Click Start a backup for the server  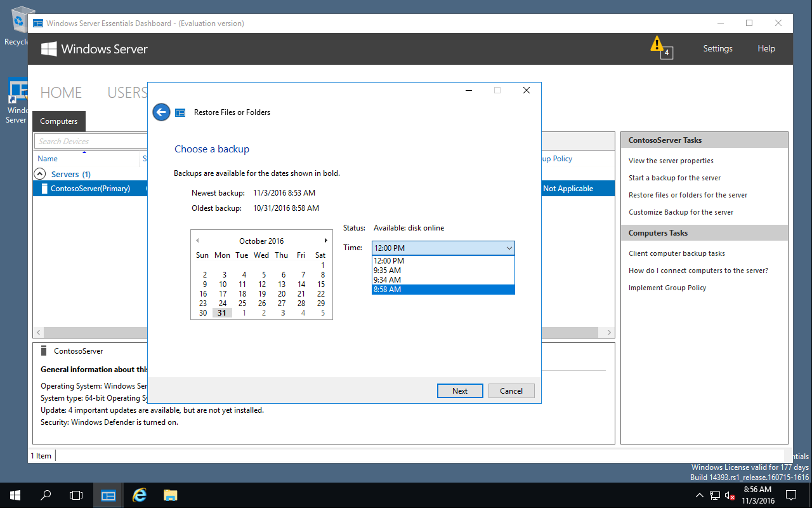674,178
